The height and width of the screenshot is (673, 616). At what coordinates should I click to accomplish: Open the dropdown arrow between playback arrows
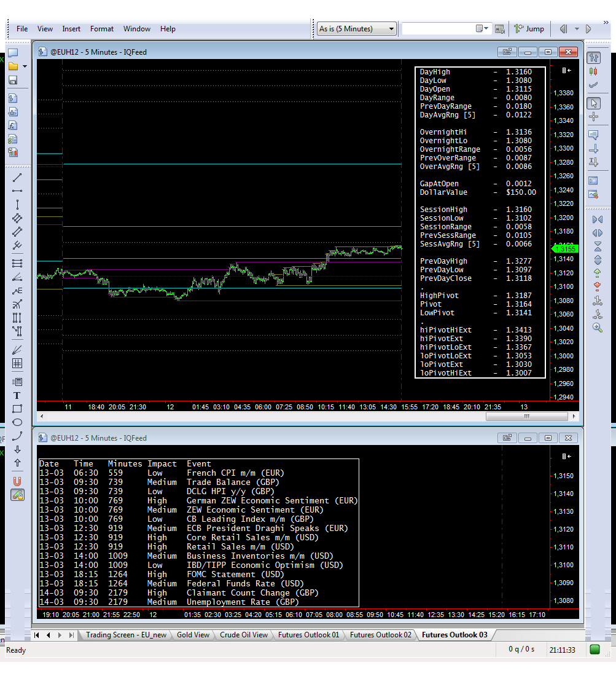[577, 29]
